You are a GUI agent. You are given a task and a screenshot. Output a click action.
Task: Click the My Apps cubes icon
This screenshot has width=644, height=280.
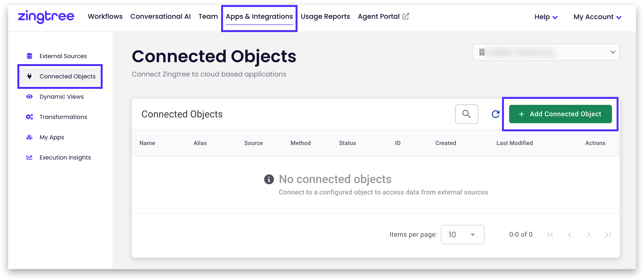pos(29,137)
